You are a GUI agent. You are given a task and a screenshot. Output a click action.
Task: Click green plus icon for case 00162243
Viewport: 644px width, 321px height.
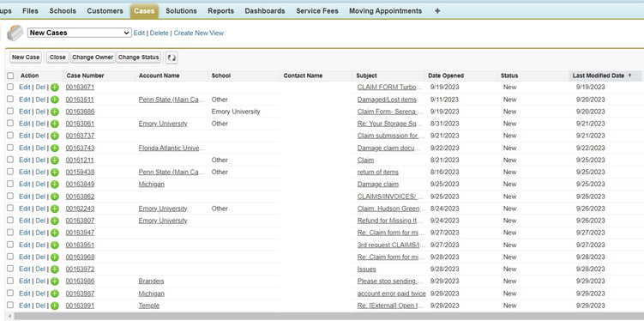55,209
